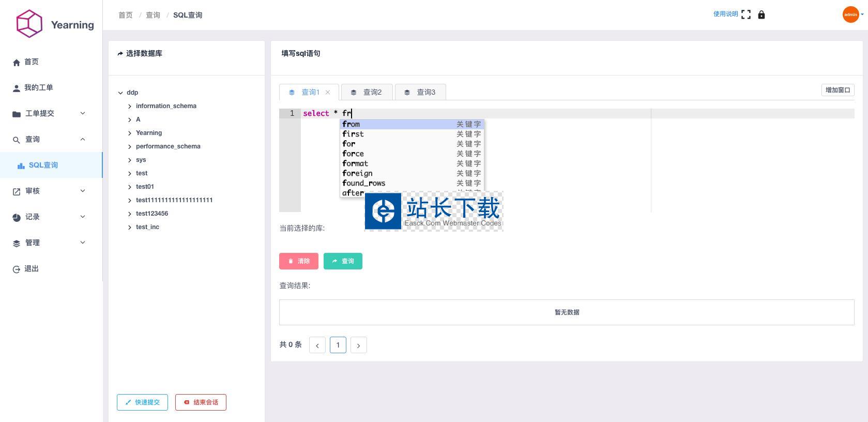Click the 增加窗口 button
Image resolution: width=868 pixels, height=422 pixels.
click(837, 90)
